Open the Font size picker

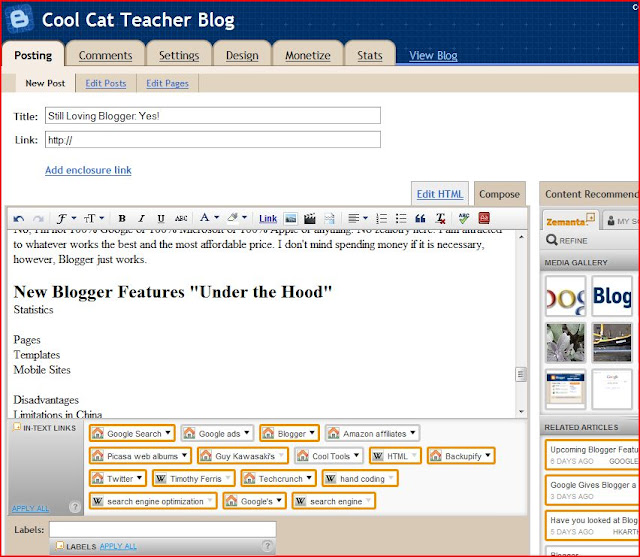pos(94,219)
